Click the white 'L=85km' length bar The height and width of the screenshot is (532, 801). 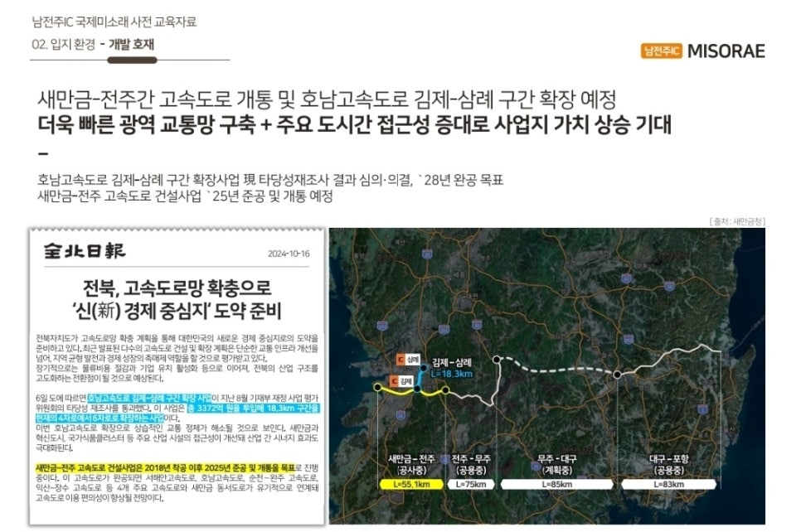(557, 485)
